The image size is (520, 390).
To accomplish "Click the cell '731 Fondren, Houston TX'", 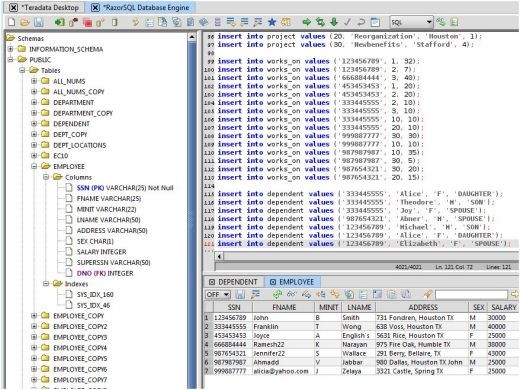I will click(422, 317).
